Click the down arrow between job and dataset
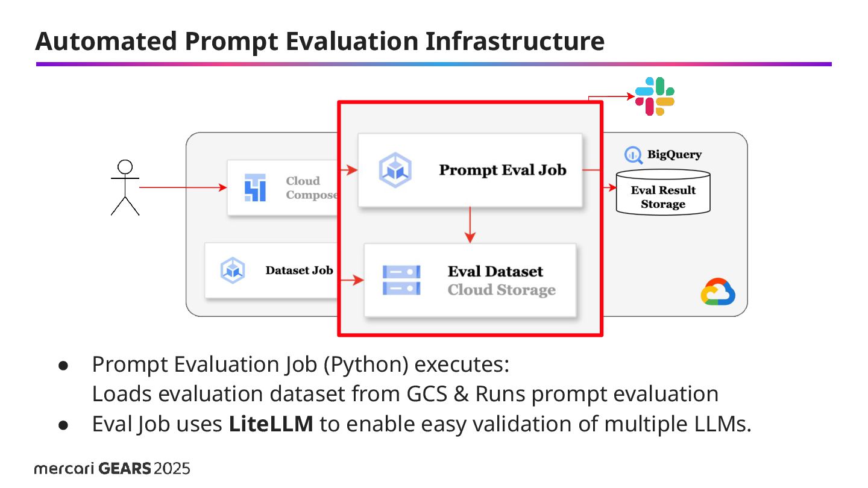The height and width of the screenshot is (488, 868). (x=470, y=225)
